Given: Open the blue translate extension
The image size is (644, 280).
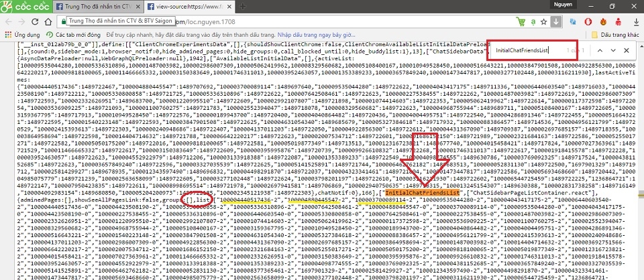Looking at the screenshot, I should 572,21.
